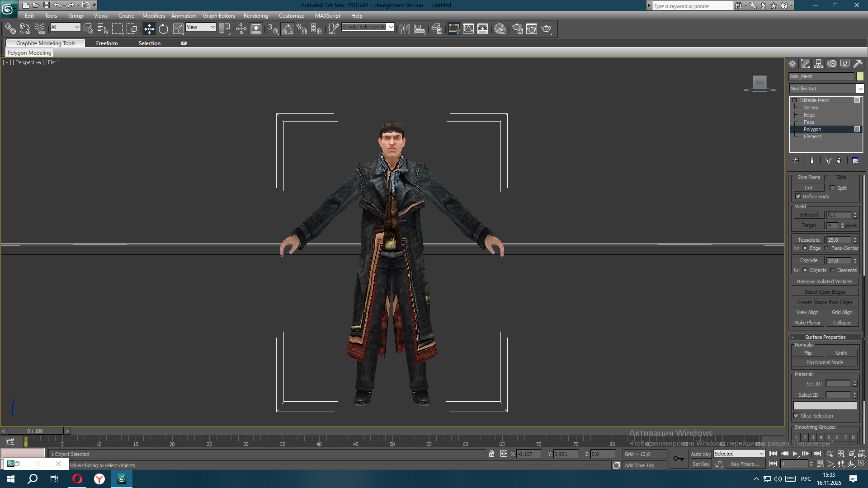Click the render teapot icon

click(x=546, y=29)
